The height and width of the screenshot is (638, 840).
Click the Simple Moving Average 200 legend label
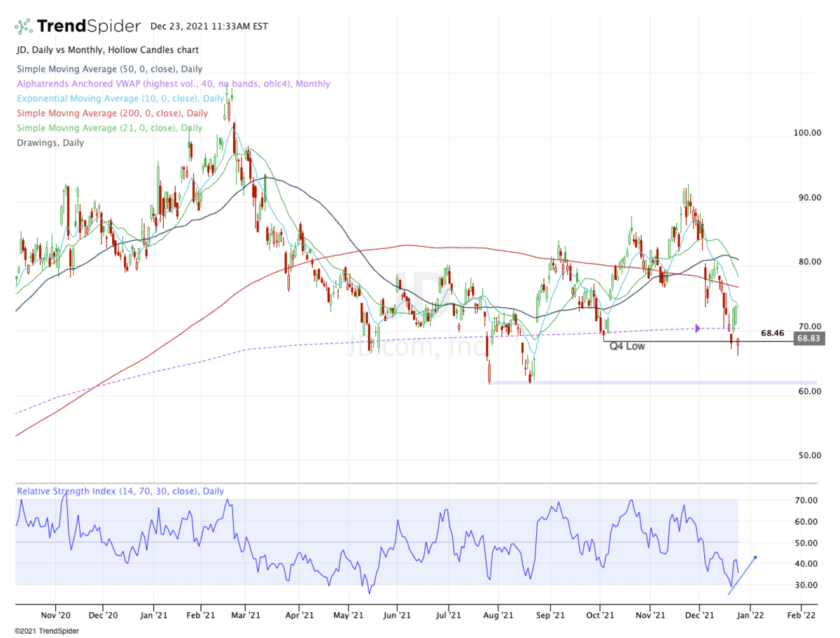pos(111,113)
